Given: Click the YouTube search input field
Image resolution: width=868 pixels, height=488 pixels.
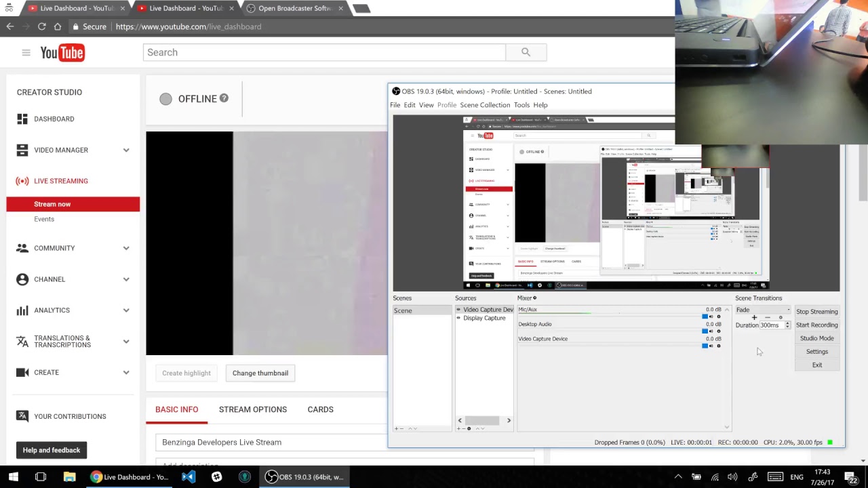Looking at the screenshot, I should coord(324,52).
